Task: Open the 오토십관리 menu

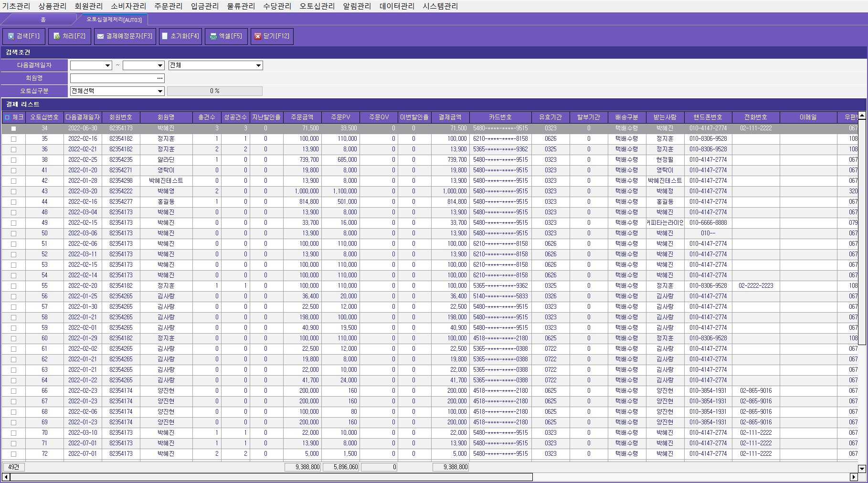Action: (x=317, y=6)
